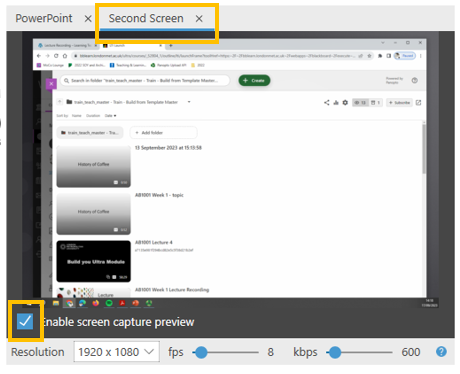The width and height of the screenshot is (460, 374).
Task: Select the Second Screen tab
Action: point(146,18)
